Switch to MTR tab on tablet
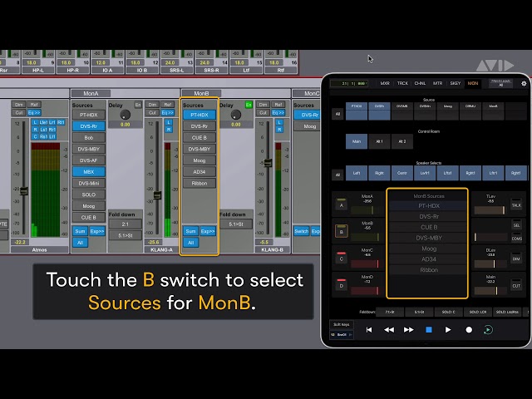This screenshot has height=399, width=532. coord(438,83)
